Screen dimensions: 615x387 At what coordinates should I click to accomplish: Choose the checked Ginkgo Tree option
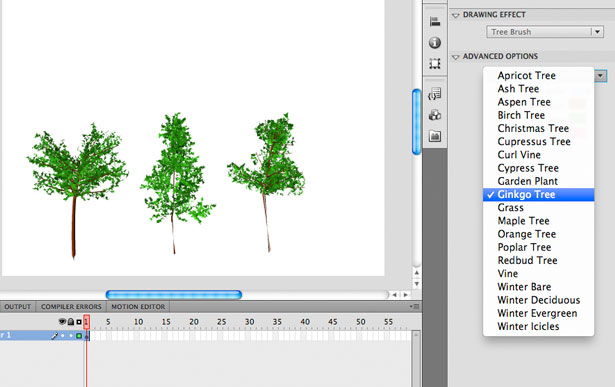point(539,194)
